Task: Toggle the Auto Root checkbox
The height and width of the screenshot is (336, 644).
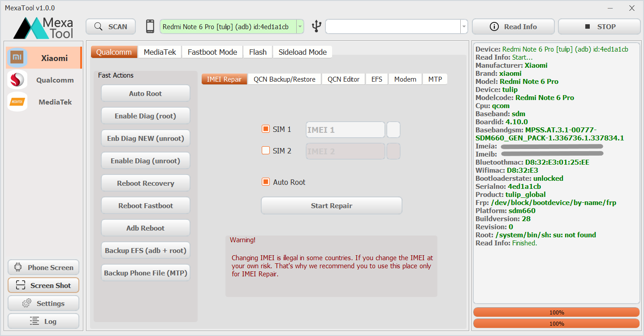Action: coord(266,182)
